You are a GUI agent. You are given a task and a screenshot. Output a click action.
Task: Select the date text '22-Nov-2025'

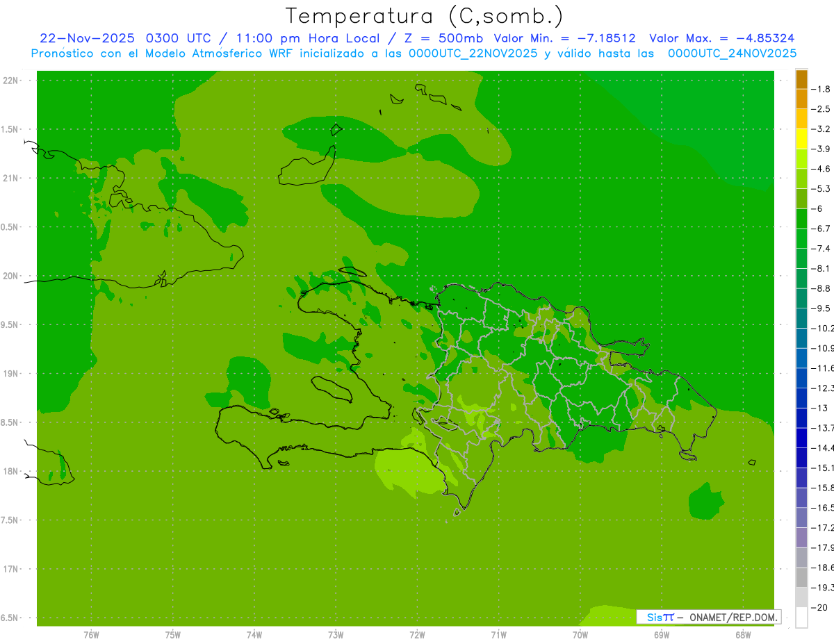coord(88,38)
